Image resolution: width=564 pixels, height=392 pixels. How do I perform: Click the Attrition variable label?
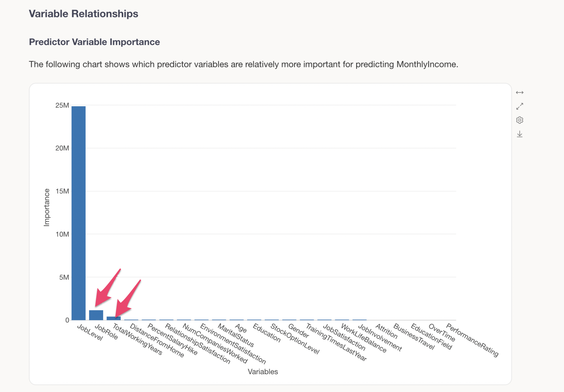pyautogui.click(x=386, y=331)
